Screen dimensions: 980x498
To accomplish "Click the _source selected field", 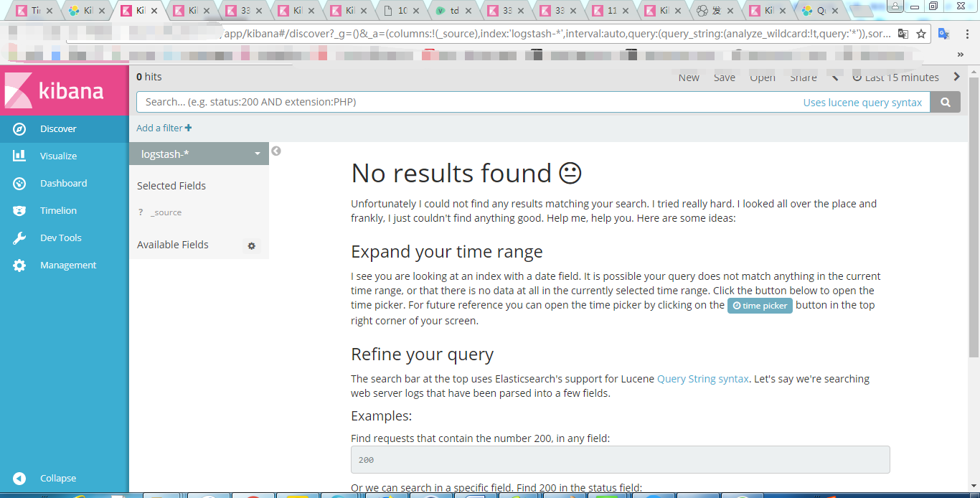I will pyautogui.click(x=166, y=212).
